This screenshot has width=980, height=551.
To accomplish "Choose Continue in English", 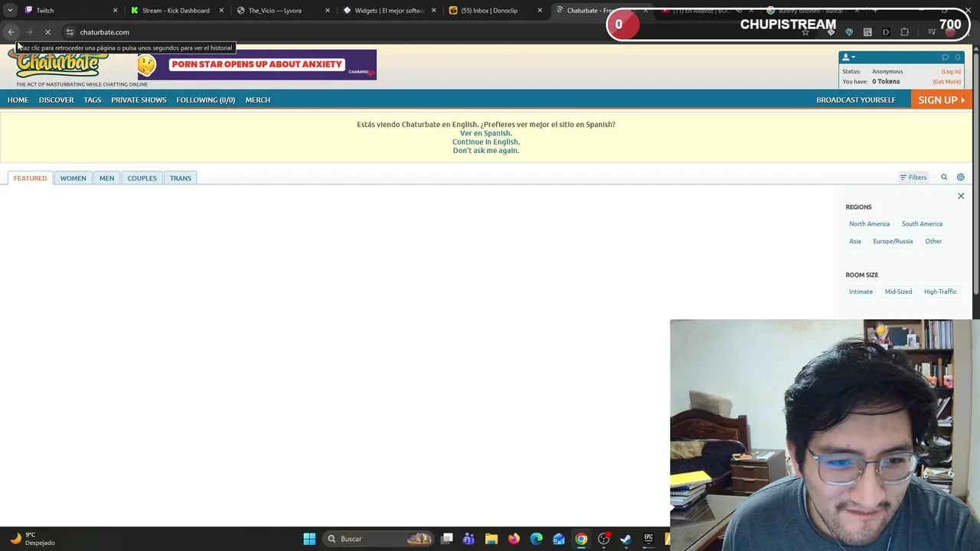I will point(485,142).
